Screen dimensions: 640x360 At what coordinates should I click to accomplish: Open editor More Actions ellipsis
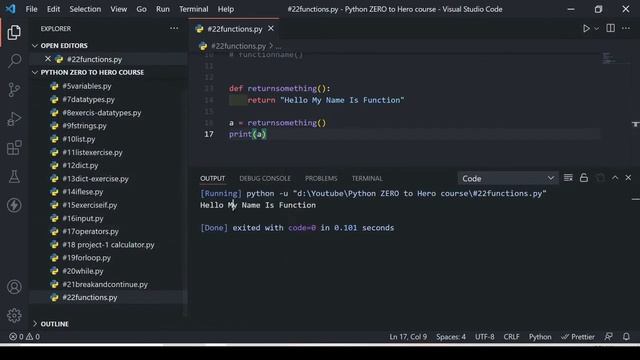coord(626,28)
